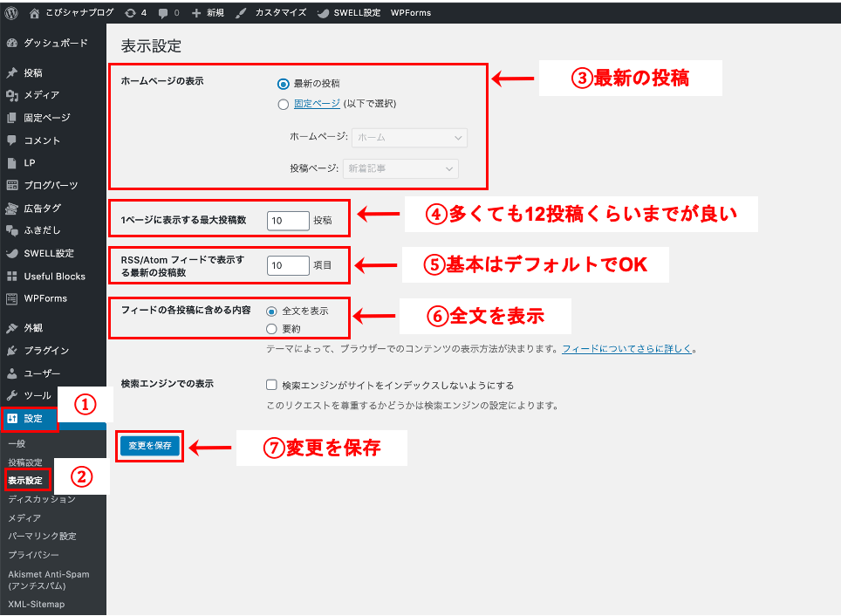The image size is (841, 616).
Task: Open the プライバシー submenu item
Action: 33,555
